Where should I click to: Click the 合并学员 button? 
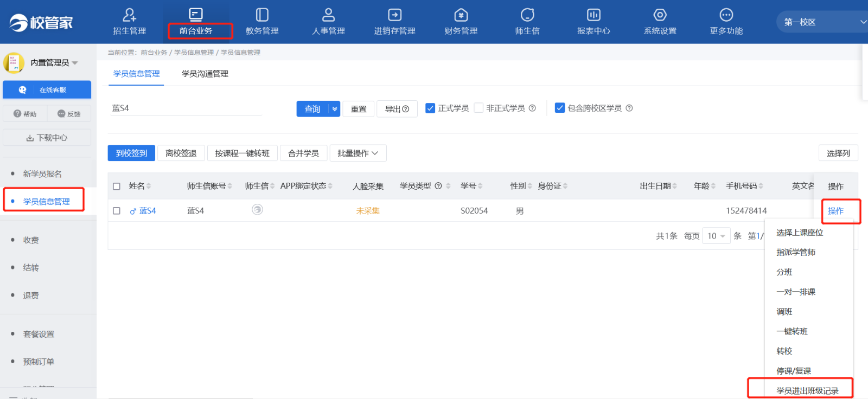coord(303,153)
